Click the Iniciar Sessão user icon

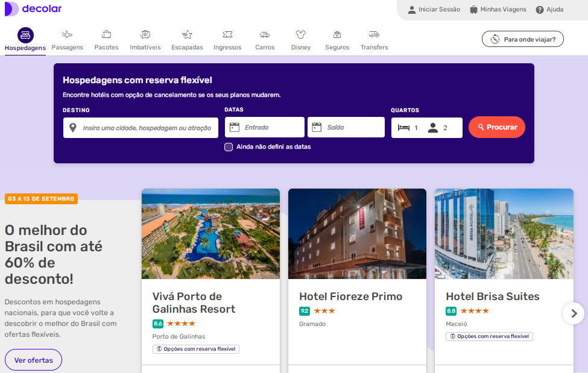[412, 10]
